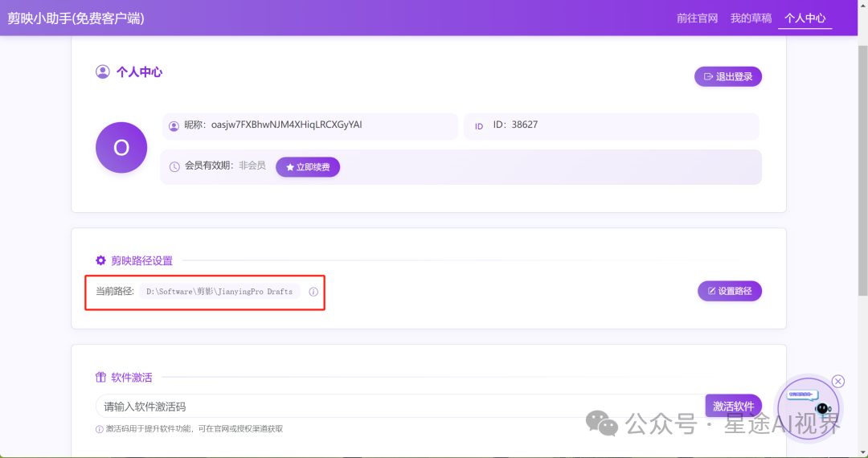Screen dimensions: 868x458
Task: Click the nickname text oasjw7FXBhwNJM4XHiqLRCXGyYAI
Action: click(286, 125)
